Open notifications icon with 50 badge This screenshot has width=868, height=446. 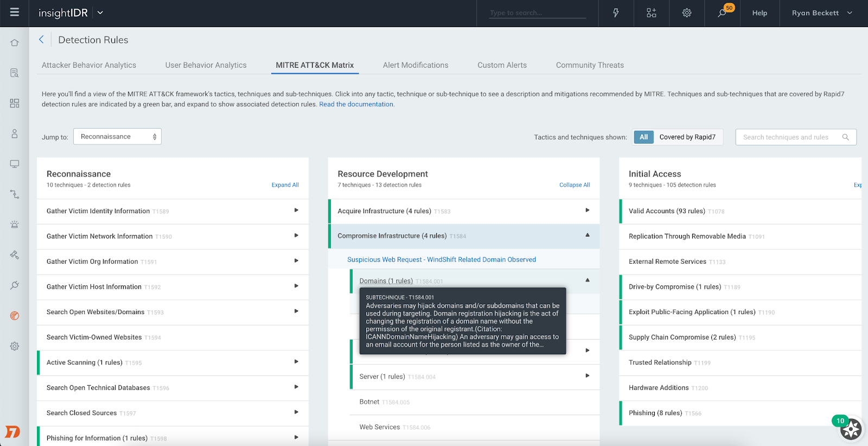pyautogui.click(x=722, y=13)
